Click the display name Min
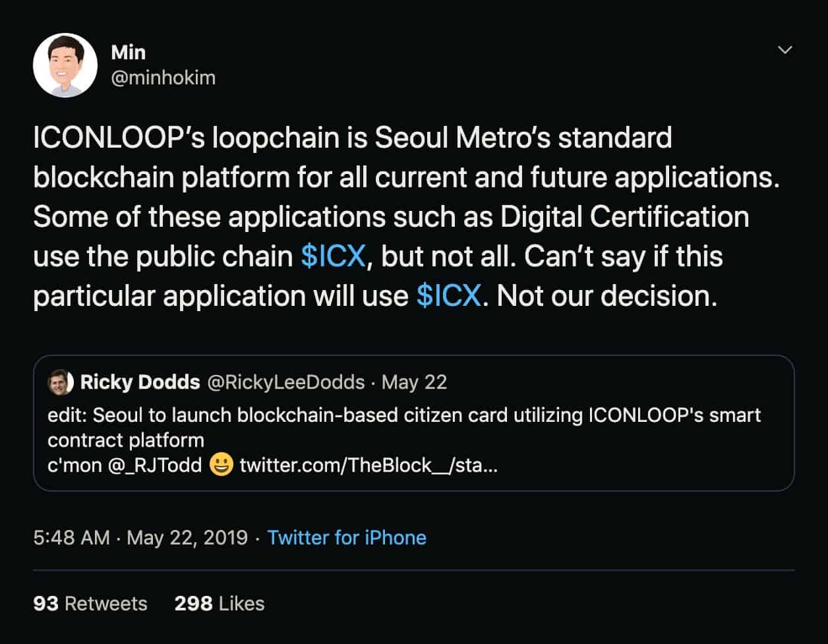This screenshot has width=828, height=644. [128, 53]
